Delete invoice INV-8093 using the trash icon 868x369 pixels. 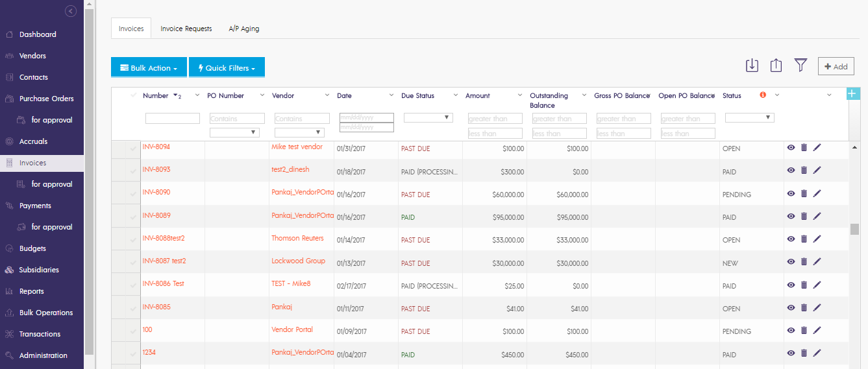804,170
